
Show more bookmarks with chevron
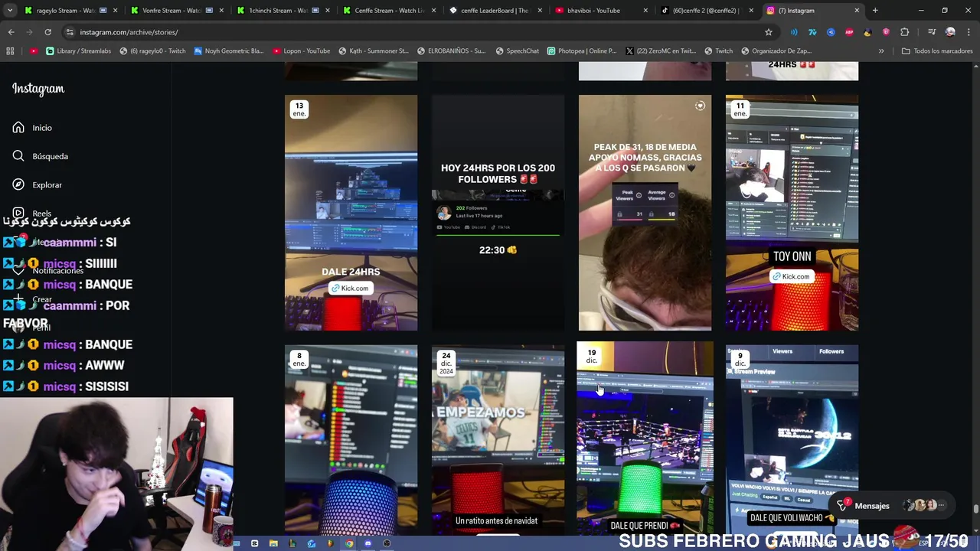point(881,51)
